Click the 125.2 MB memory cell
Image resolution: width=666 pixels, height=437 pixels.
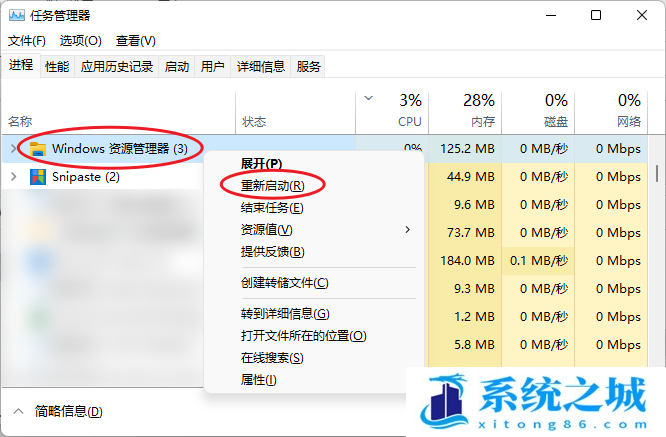point(467,149)
